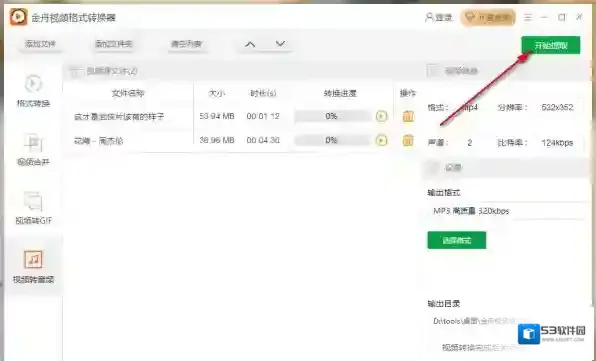This screenshot has height=361, width=596.
Task: Click the 添加文件 add file button
Action: coord(40,44)
